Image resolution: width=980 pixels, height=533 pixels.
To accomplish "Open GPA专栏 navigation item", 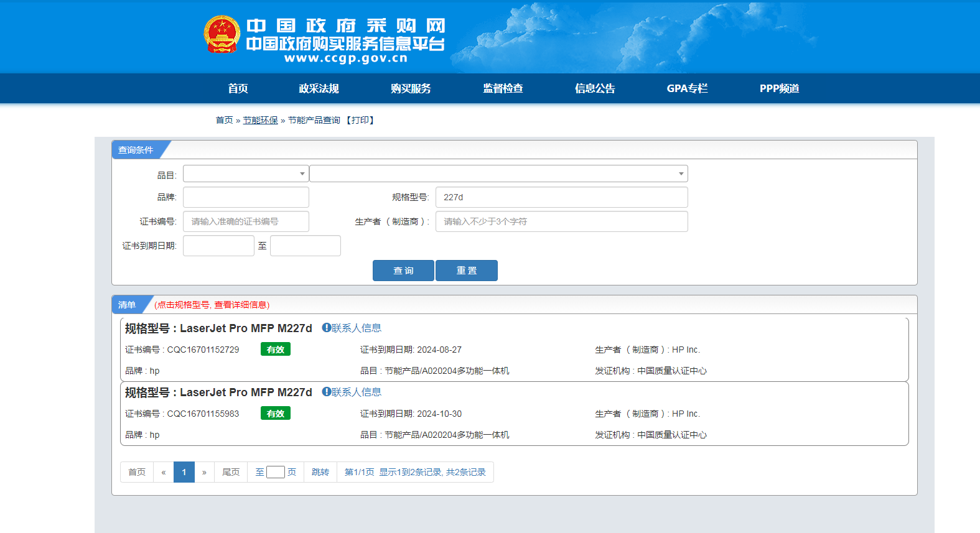I will coord(687,88).
